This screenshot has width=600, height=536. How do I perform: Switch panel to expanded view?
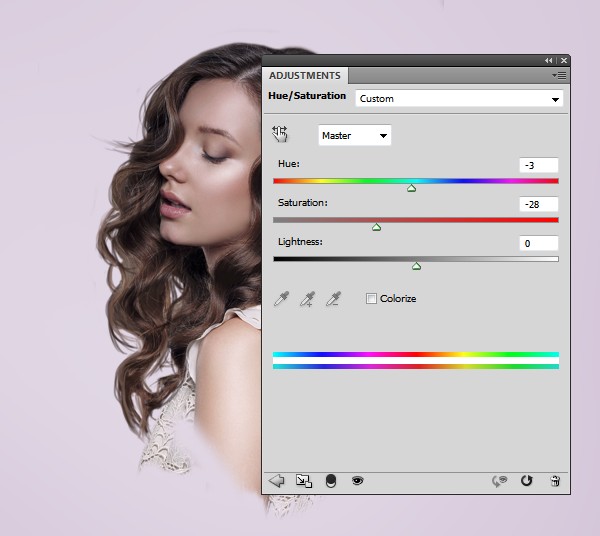click(304, 481)
